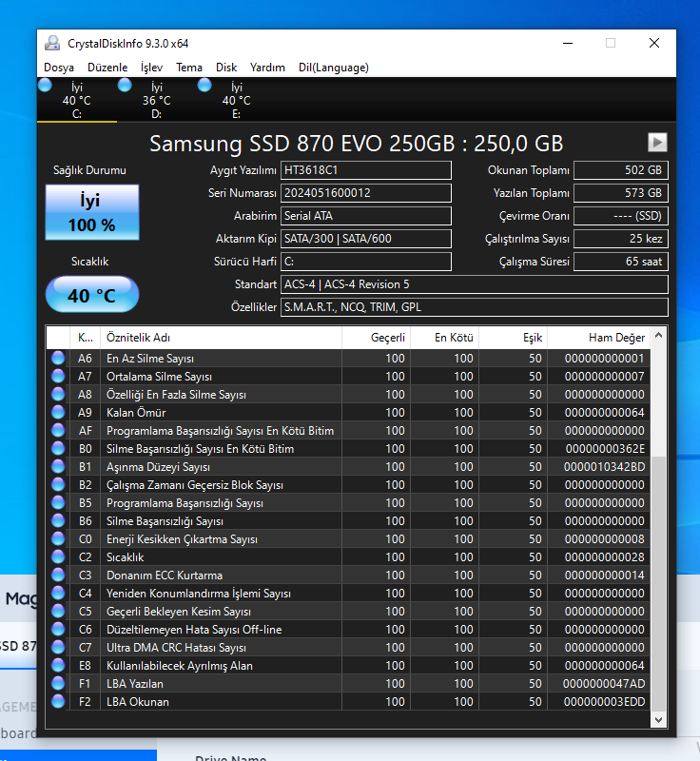The image size is (700, 761).
Task: Click the 40 °C temperature button
Action: click(92, 295)
